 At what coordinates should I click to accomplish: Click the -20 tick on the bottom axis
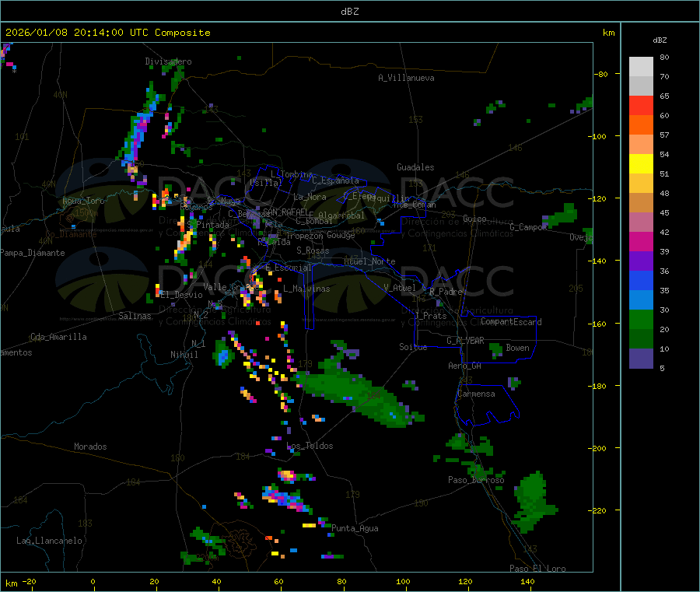(29, 581)
